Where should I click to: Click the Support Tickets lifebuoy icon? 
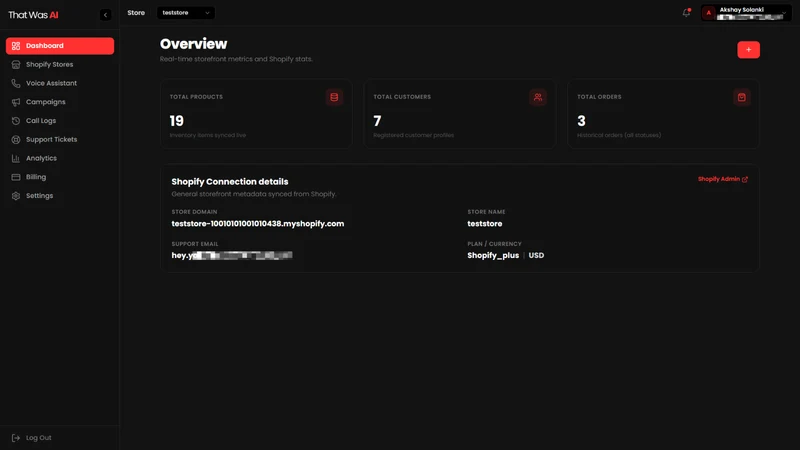[x=16, y=139]
